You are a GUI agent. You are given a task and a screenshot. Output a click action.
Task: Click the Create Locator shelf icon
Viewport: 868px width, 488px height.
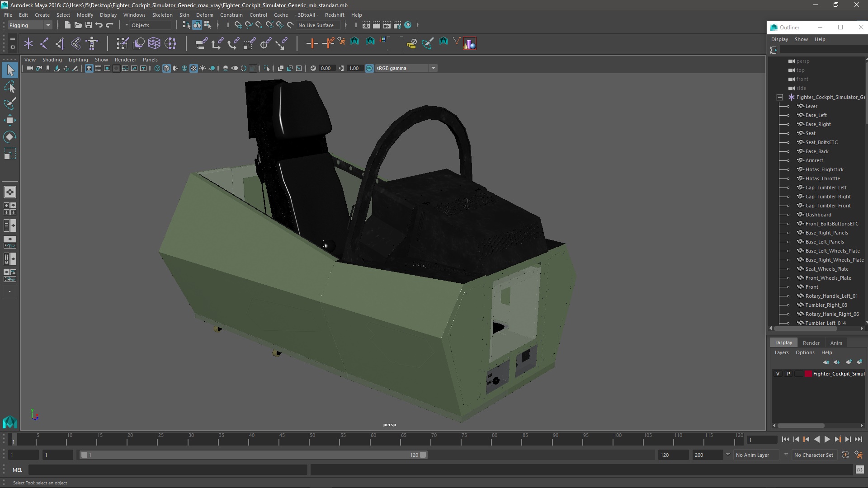coord(28,43)
